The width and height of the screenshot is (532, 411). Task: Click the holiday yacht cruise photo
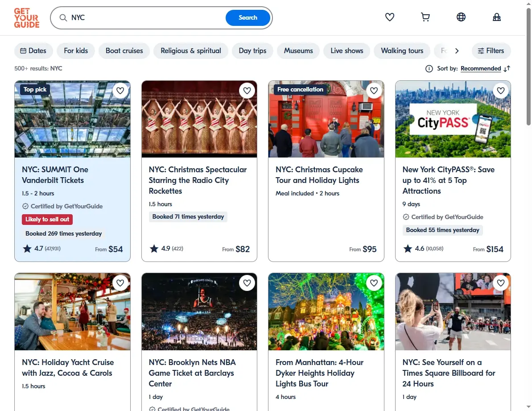click(x=72, y=311)
